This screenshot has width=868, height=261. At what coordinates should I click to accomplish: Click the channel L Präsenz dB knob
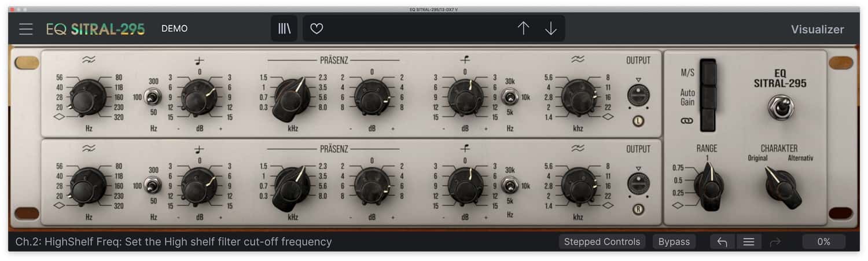[372, 97]
